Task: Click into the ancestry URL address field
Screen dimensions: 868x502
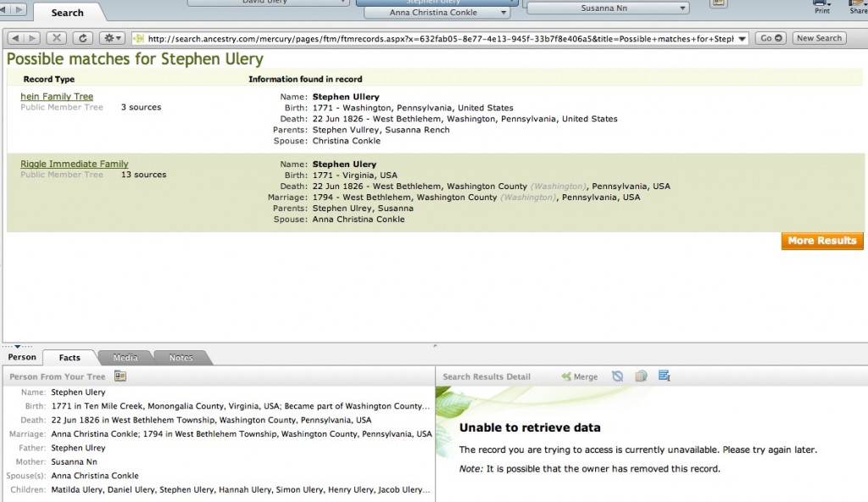Action: [440, 39]
